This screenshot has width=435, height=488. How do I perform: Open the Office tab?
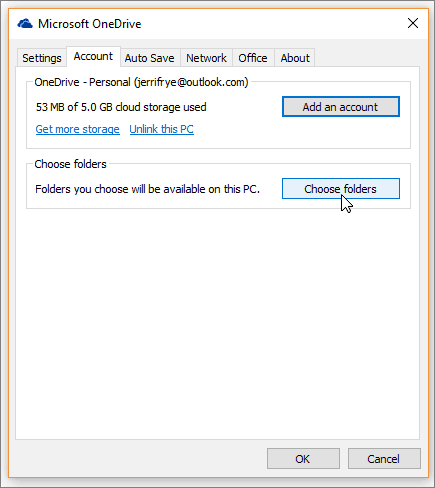253,58
